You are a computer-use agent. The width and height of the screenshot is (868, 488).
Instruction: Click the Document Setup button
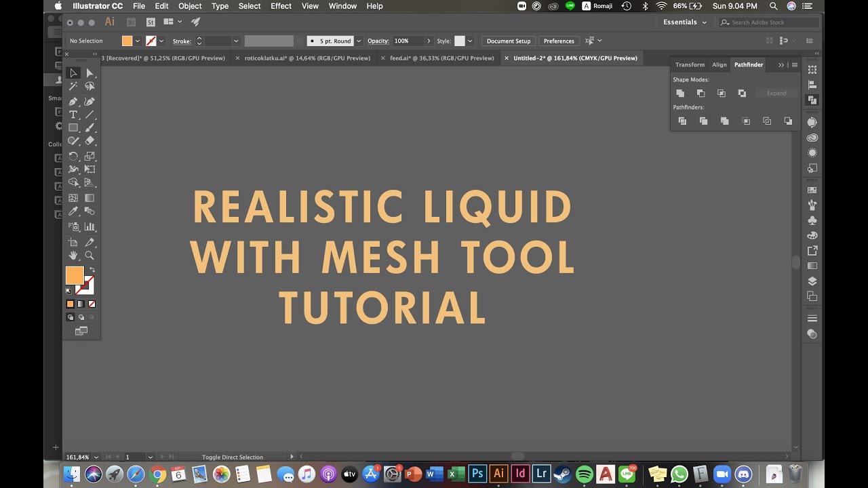click(509, 41)
